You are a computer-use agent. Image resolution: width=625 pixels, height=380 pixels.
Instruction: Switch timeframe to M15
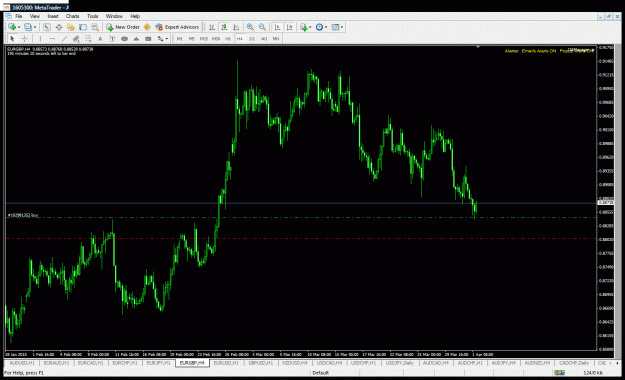[x=204, y=39]
